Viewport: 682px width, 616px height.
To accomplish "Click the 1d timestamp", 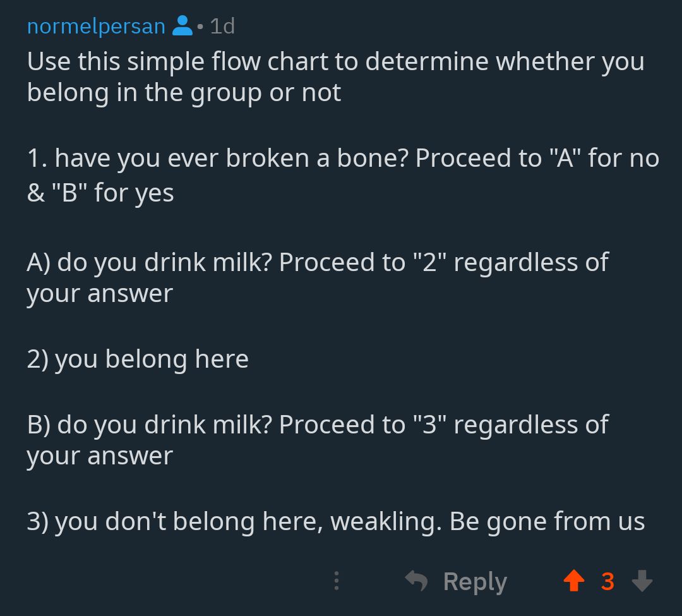I will (221, 26).
